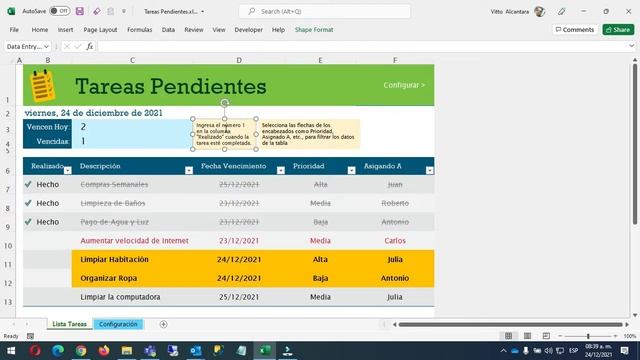Open Microsoft Edge from taskbar

(58, 351)
